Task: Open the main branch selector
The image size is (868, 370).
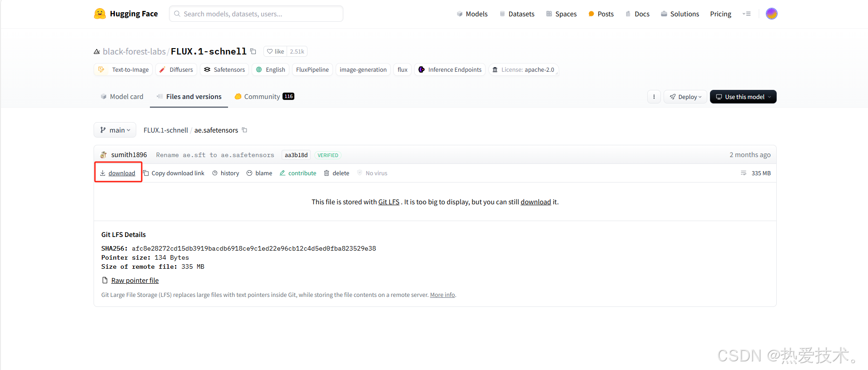Action: 115,130
